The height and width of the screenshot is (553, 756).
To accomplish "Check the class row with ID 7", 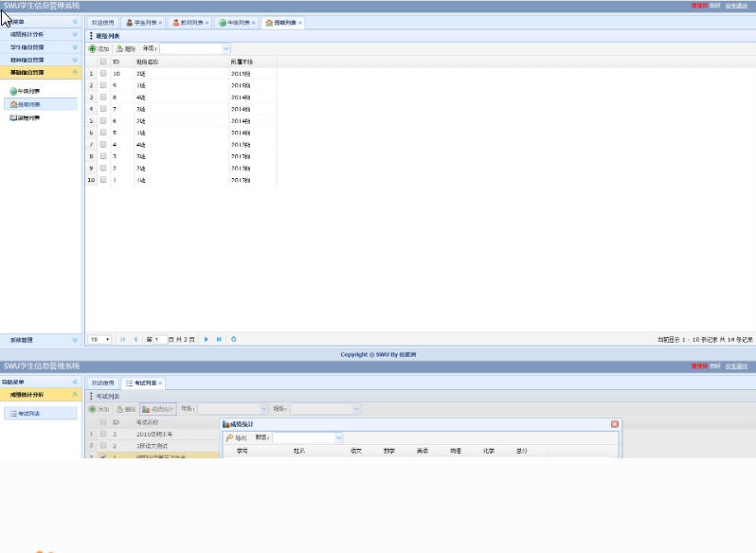I will click(103, 109).
